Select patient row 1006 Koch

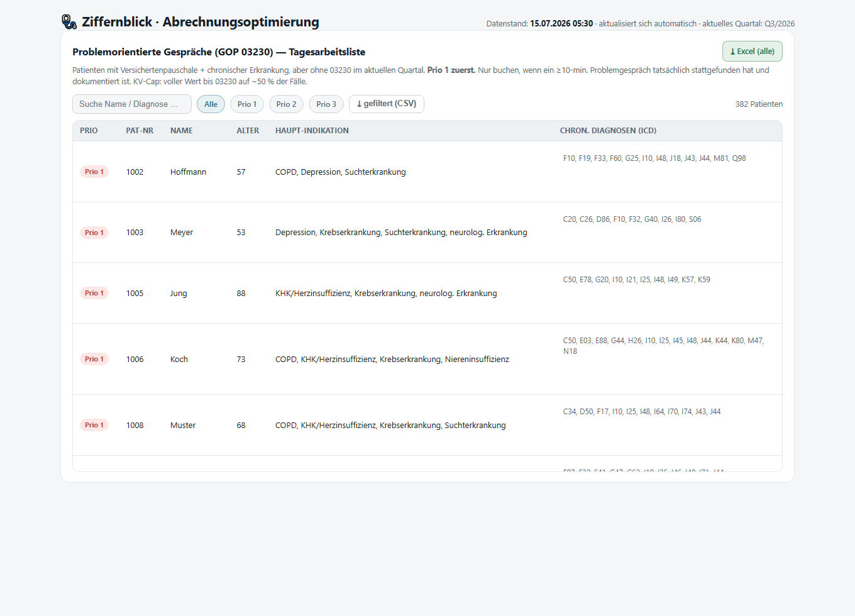click(x=427, y=359)
